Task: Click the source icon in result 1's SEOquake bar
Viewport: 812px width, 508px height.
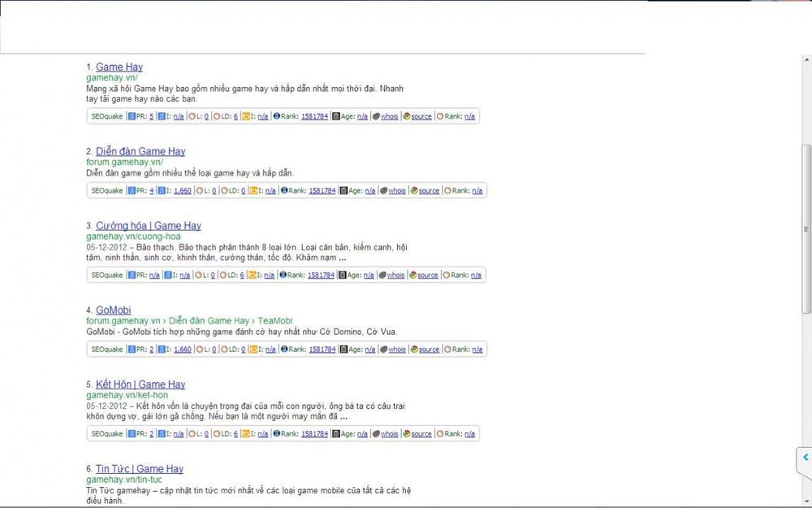Action: [x=407, y=116]
